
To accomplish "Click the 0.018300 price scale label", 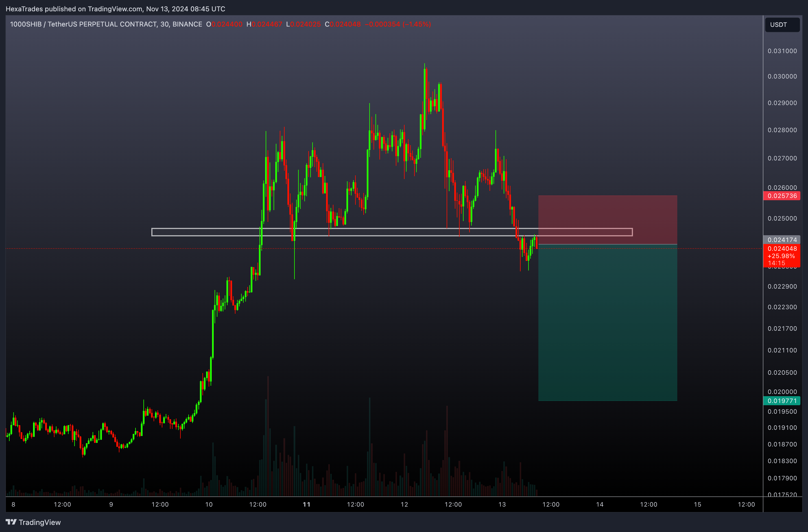I will pos(782,461).
